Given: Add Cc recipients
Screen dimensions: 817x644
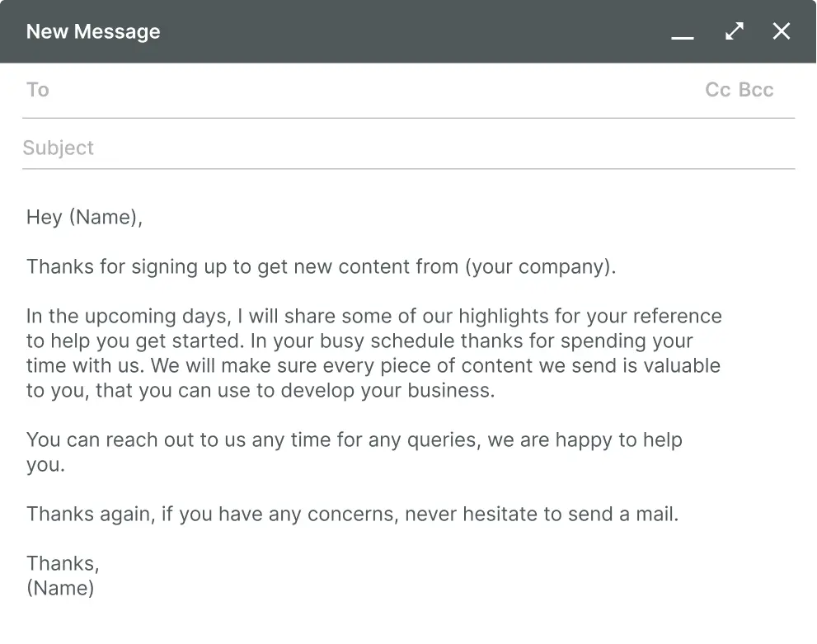Looking at the screenshot, I should tap(718, 90).
